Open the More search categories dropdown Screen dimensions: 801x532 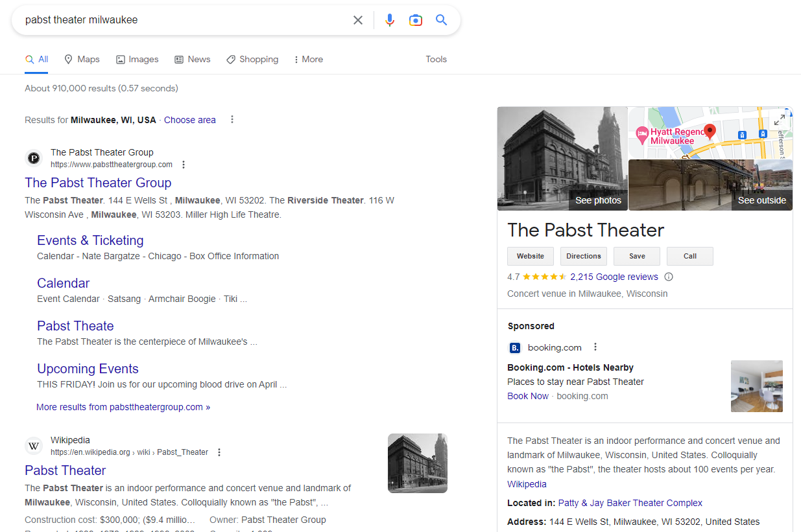pos(308,59)
